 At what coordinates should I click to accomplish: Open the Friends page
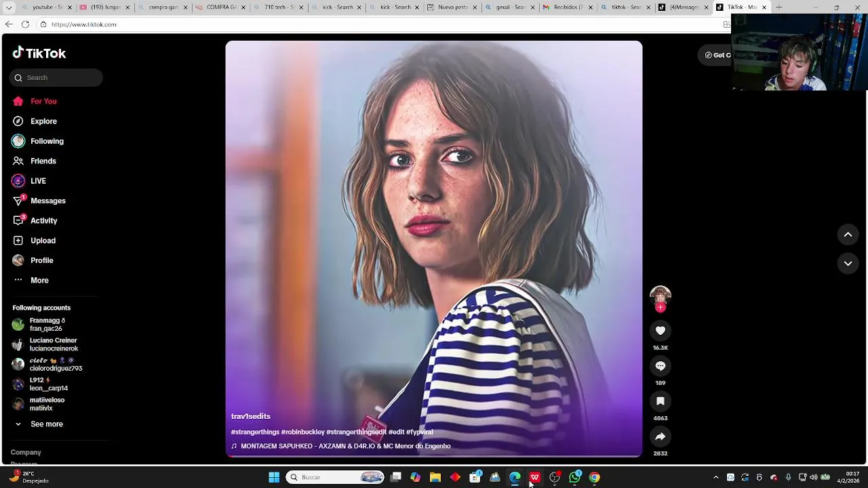43,161
